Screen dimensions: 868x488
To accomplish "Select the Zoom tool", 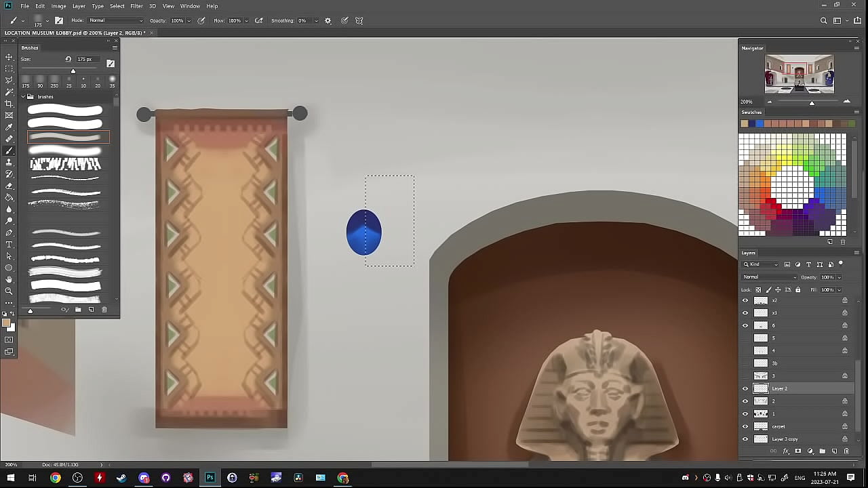I will (9, 291).
